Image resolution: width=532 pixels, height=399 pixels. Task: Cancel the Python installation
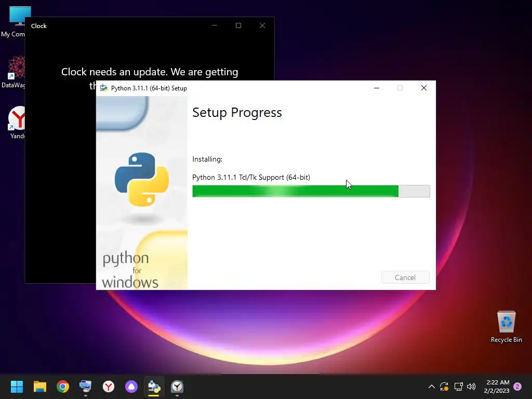pos(405,277)
